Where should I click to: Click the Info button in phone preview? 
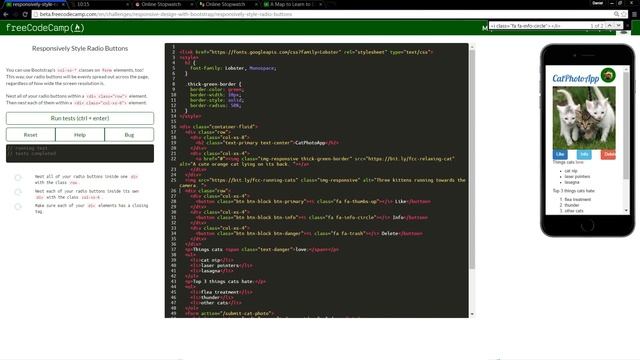coord(584,154)
